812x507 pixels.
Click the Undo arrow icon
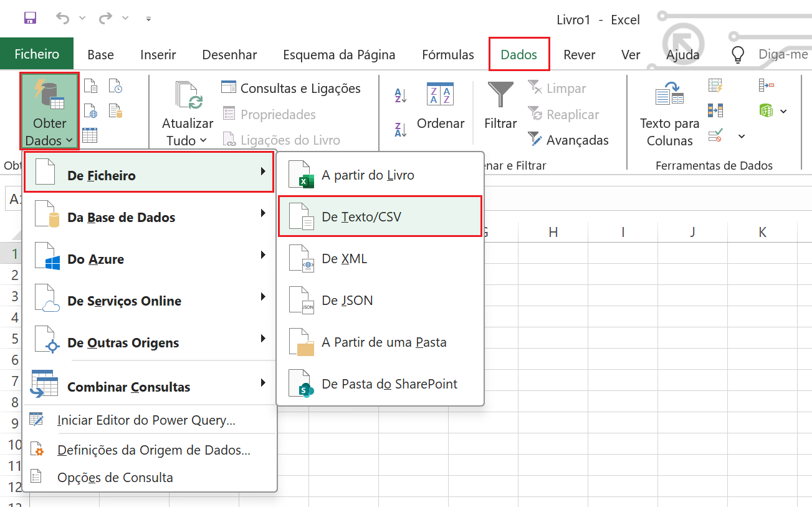[62, 18]
